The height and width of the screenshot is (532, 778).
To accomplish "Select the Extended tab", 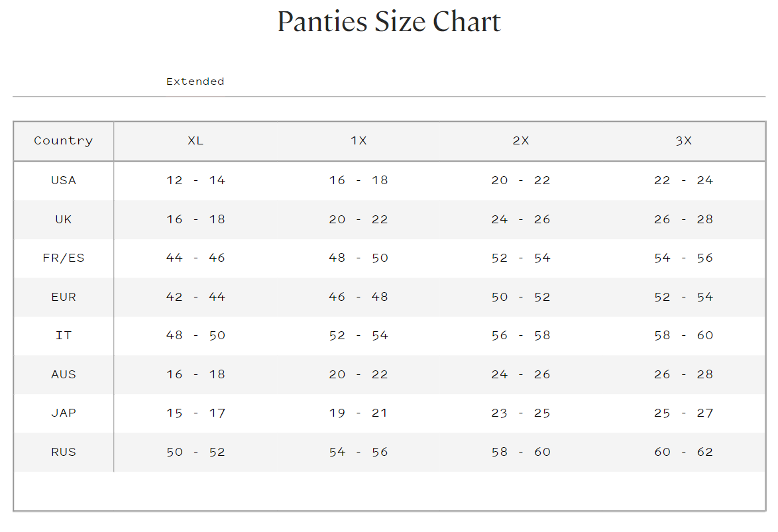I will [x=195, y=81].
